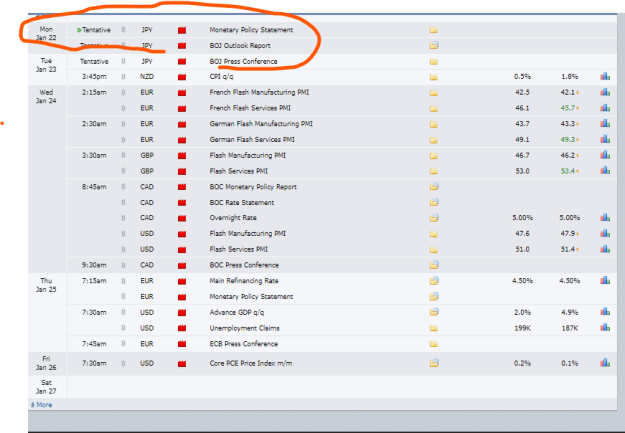Screen dimensions: 625x433
Task: Show chart for GBP Flash Manufacturing PMI
Action: [x=605, y=155]
